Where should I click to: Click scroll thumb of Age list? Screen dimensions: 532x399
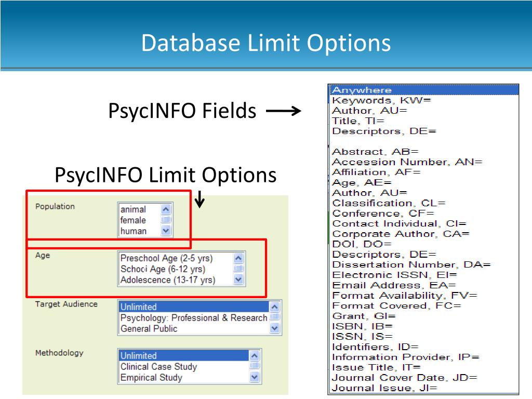coord(238,269)
